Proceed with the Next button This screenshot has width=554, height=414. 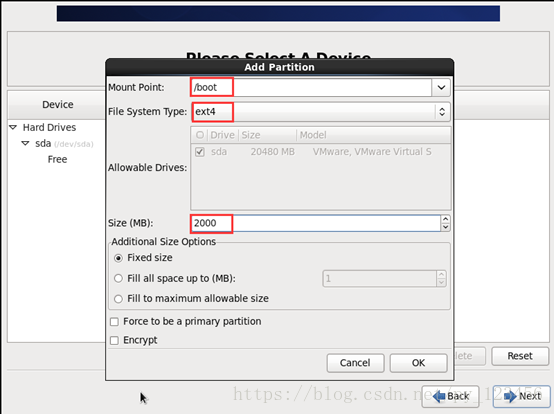(522, 396)
